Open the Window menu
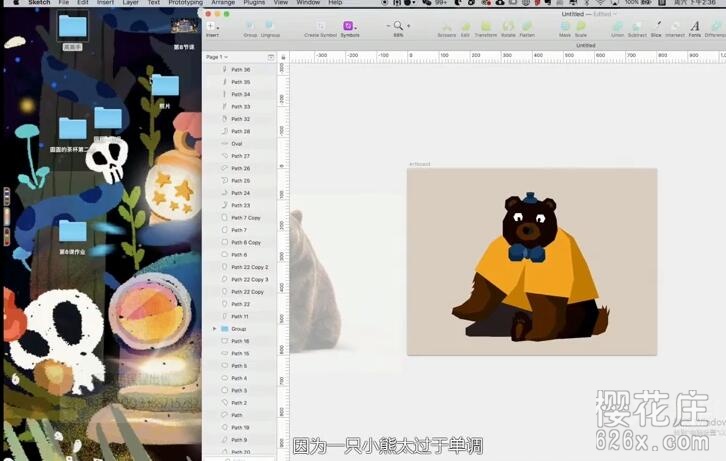726x461 pixels. (308, 2)
